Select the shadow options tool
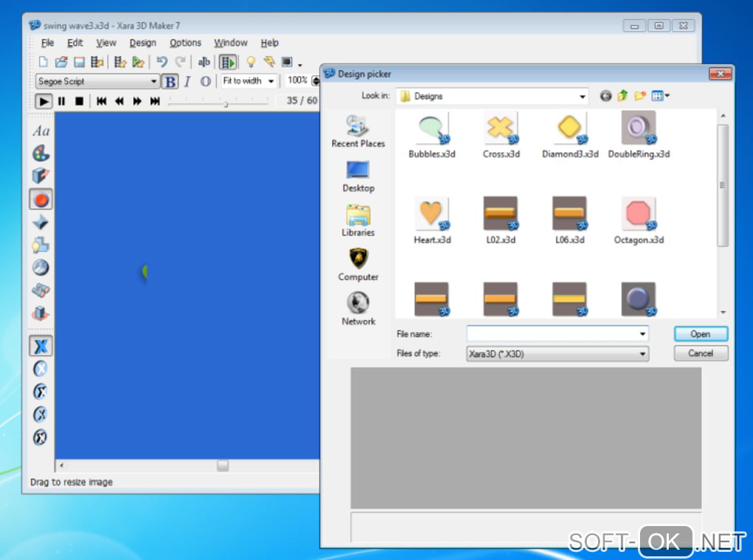The image size is (753, 560). [x=41, y=245]
